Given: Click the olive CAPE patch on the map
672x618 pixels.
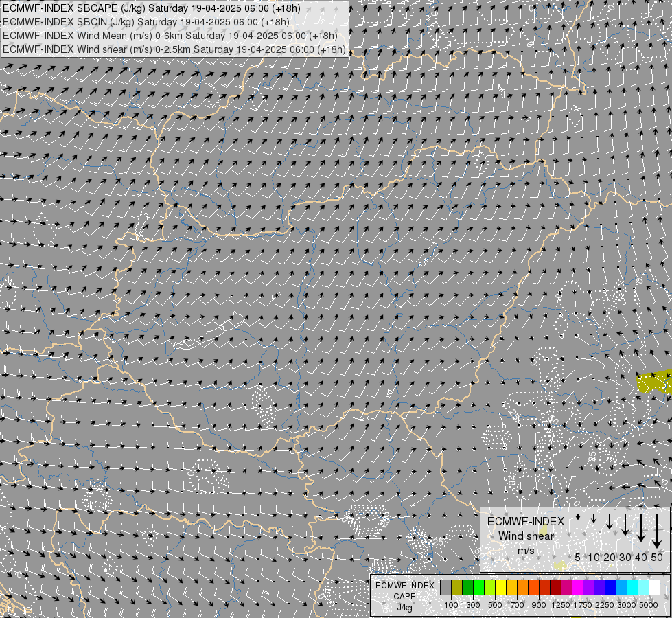Looking at the screenshot, I should (x=654, y=382).
